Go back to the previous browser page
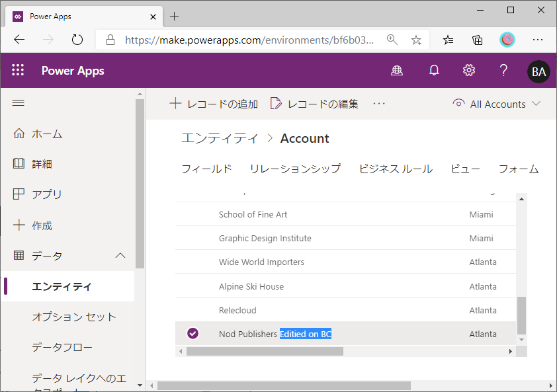This screenshot has width=557, height=392. 19,40
